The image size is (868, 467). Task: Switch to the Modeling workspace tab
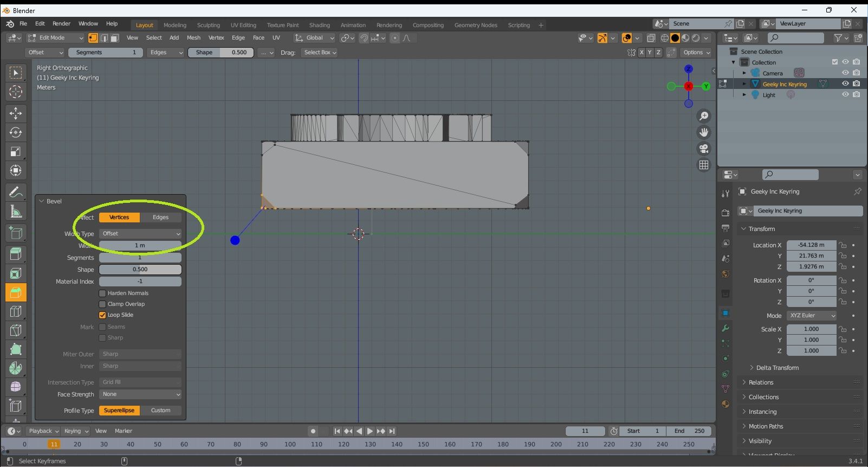point(175,25)
